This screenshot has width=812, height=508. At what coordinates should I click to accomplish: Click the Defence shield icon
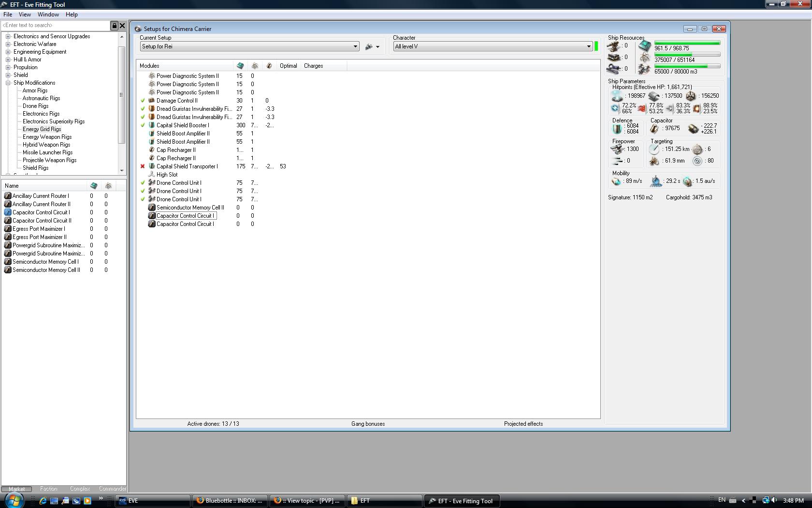pyautogui.click(x=617, y=129)
